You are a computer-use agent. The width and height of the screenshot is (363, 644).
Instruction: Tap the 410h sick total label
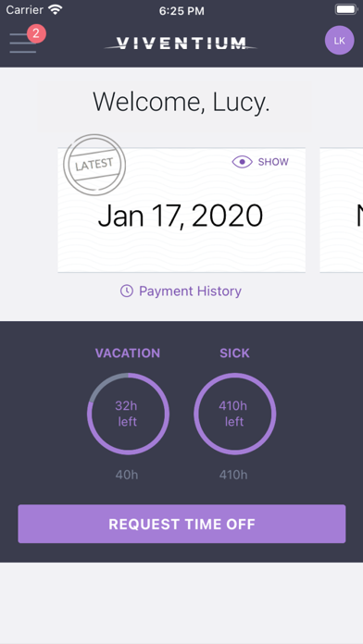(x=233, y=476)
